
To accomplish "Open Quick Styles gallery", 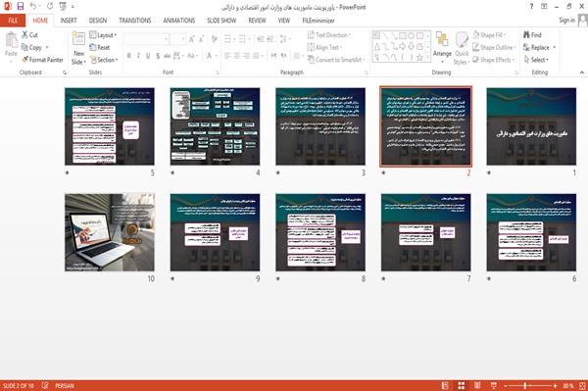I will click(462, 48).
